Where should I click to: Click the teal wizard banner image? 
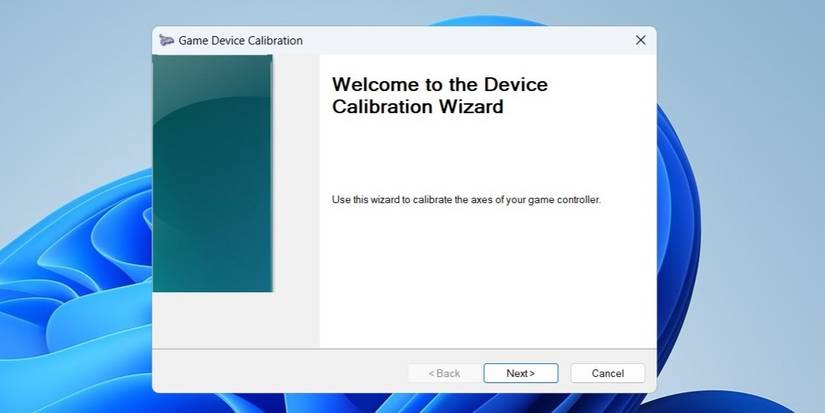pyautogui.click(x=212, y=173)
